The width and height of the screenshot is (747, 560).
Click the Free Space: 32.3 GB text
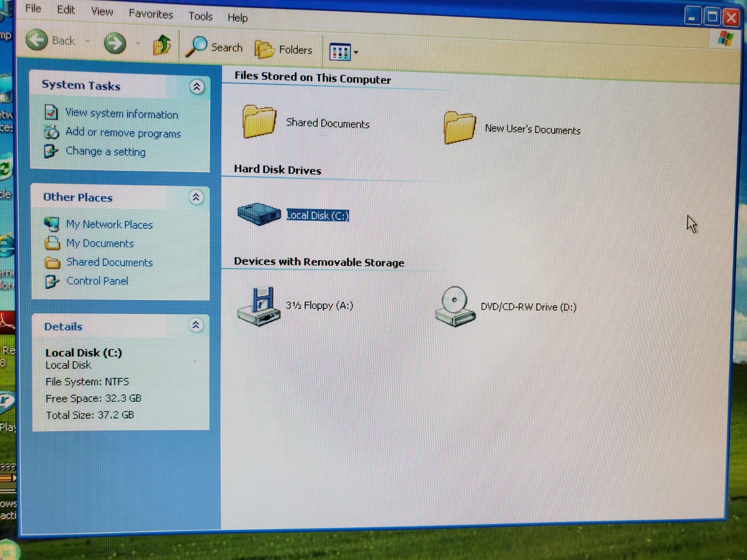(93, 399)
